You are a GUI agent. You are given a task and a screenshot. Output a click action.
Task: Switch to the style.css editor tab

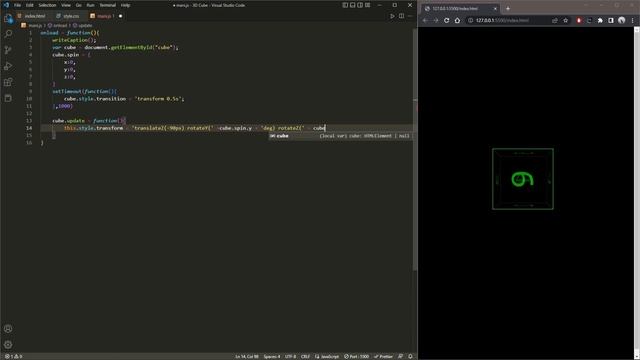(x=68, y=16)
